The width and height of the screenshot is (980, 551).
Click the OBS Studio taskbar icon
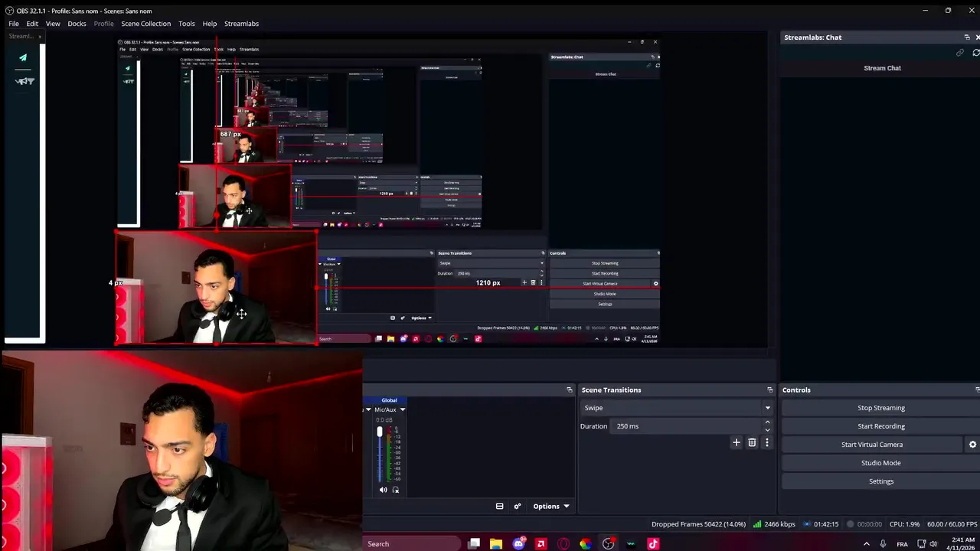(x=609, y=544)
